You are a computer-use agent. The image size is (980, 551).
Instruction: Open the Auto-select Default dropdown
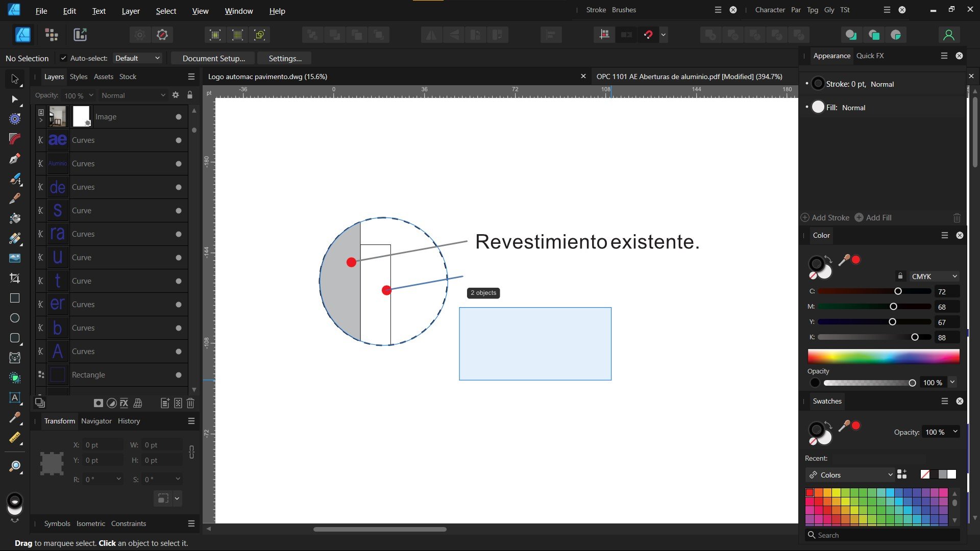137,58
